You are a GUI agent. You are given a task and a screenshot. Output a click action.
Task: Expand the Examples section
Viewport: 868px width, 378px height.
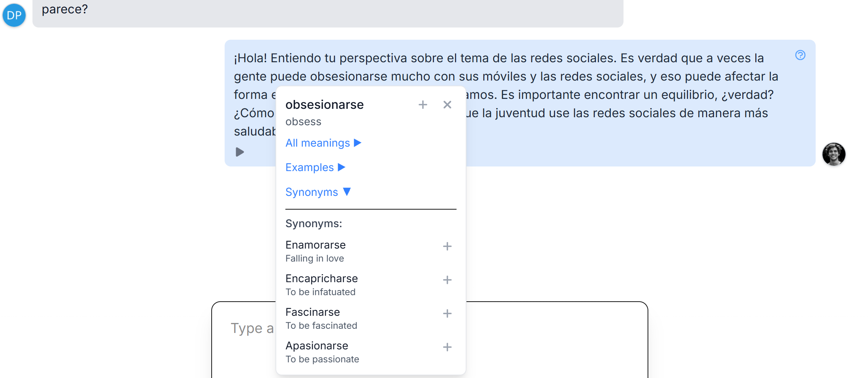315,167
